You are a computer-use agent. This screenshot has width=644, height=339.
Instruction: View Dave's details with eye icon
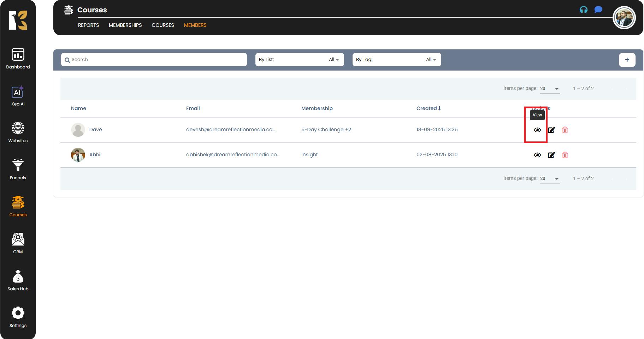pyautogui.click(x=537, y=130)
